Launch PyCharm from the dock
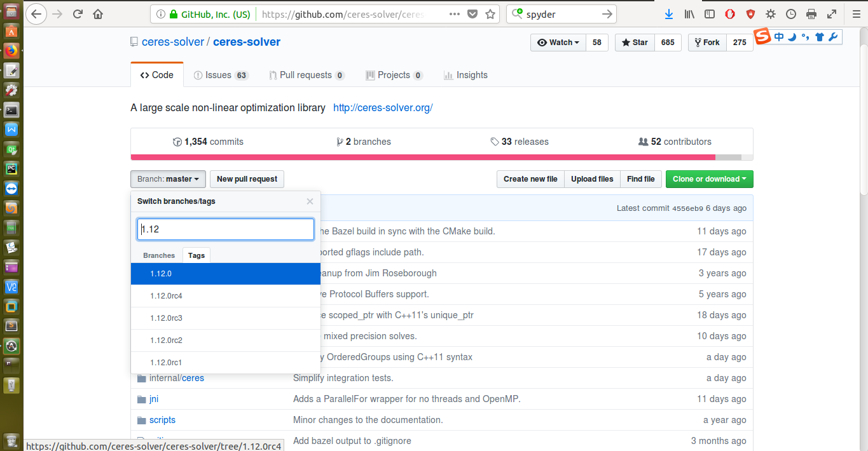Viewport: 868px width, 451px height. pos(11,169)
